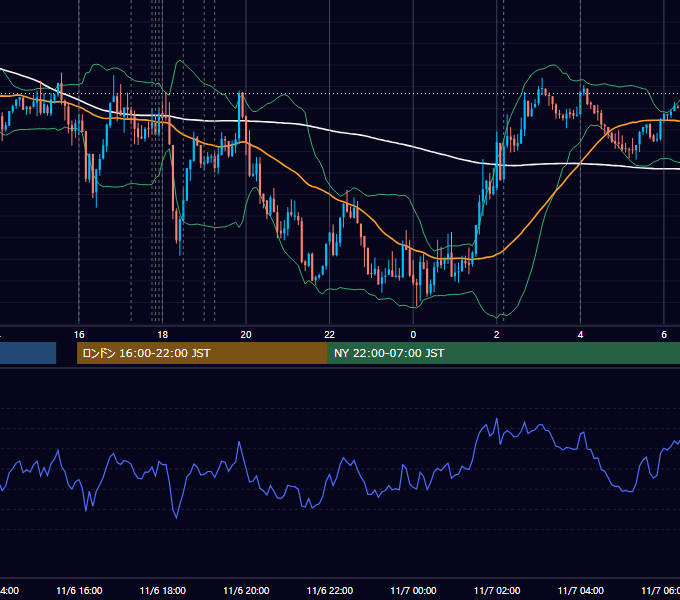Click the hour label 6 on the upper axis
The image size is (680, 600).
click(x=664, y=335)
